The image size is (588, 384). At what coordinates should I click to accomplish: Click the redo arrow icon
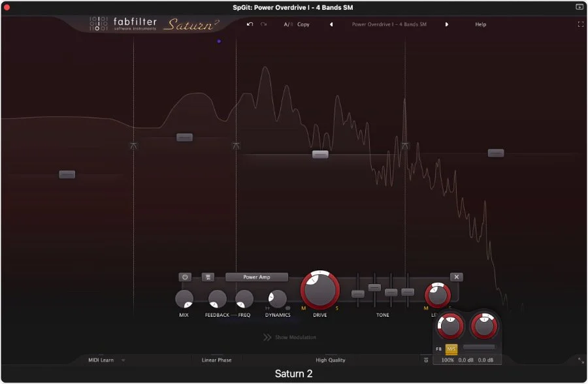point(264,24)
